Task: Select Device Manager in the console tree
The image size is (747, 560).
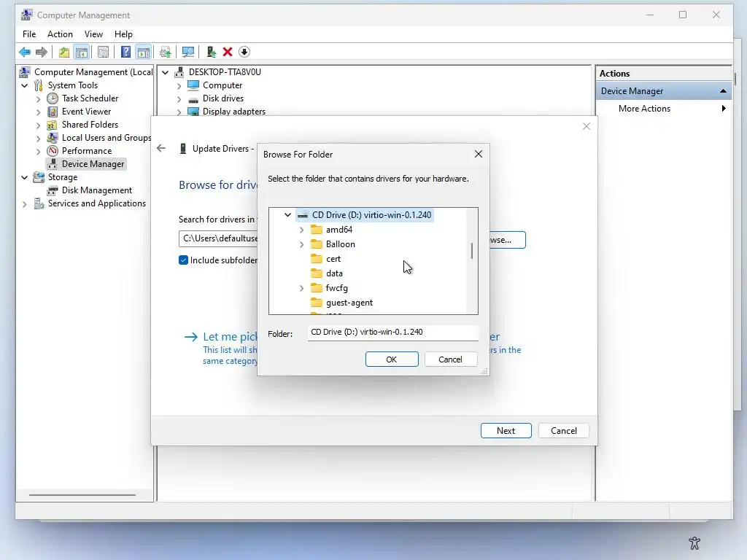Action: click(x=93, y=164)
